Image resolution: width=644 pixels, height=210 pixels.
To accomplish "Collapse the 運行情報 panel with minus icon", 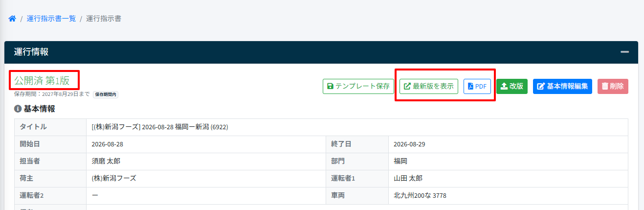I will [624, 52].
